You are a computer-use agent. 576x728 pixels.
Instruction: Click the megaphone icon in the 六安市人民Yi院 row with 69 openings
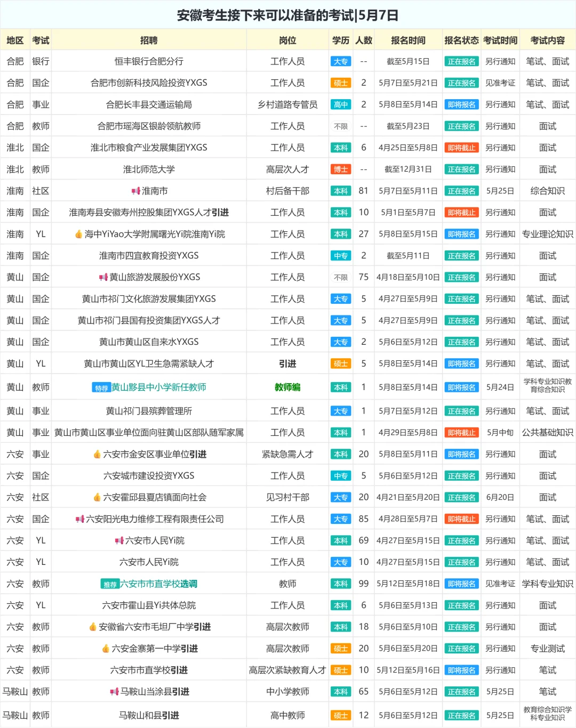pos(119,540)
